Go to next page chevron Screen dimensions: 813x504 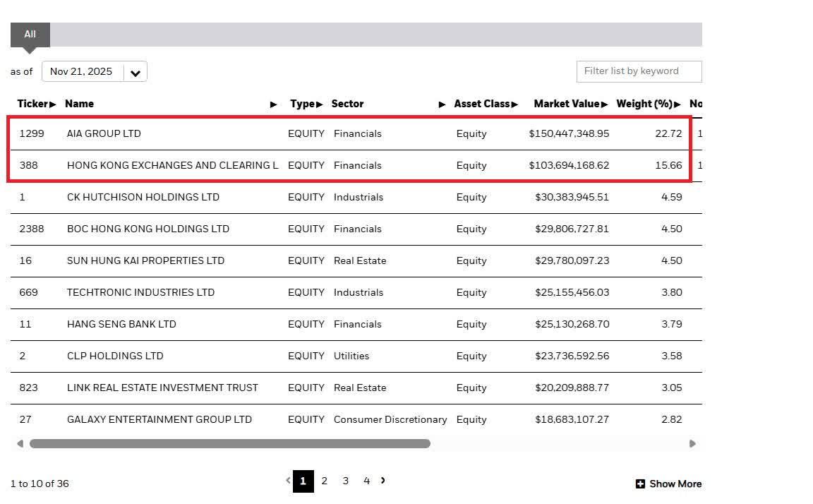(x=383, y=481)
